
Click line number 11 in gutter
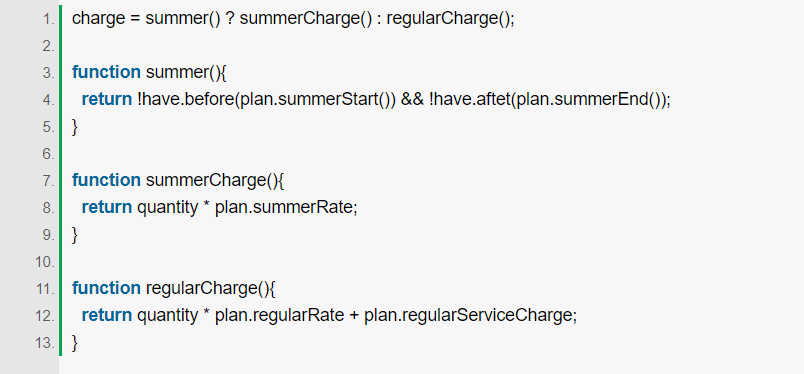coord(45,289)
